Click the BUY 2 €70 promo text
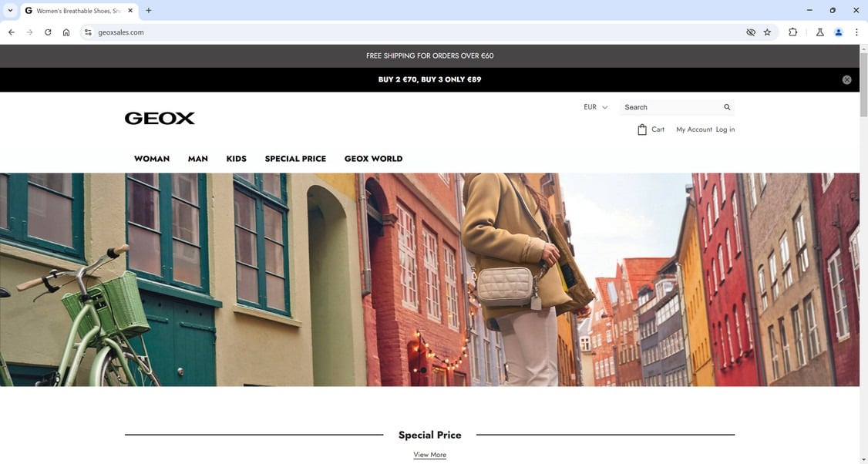 [429, 79]
